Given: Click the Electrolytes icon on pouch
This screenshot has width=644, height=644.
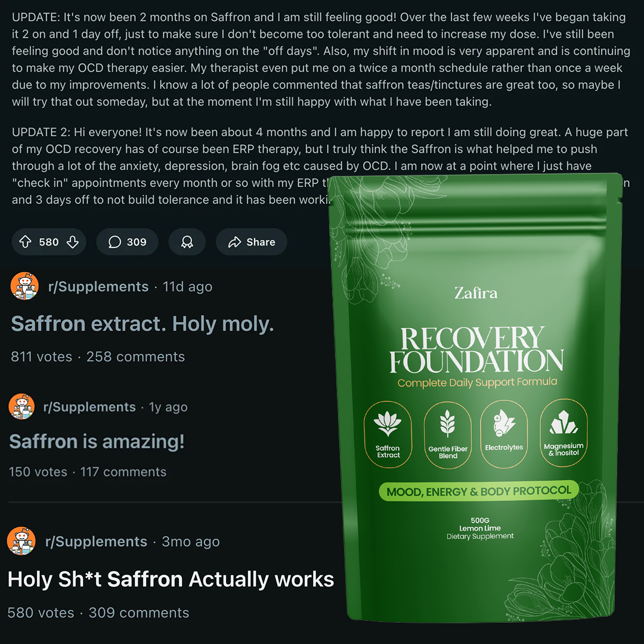Looking at the screenshot, I should (x=504, y=434).
